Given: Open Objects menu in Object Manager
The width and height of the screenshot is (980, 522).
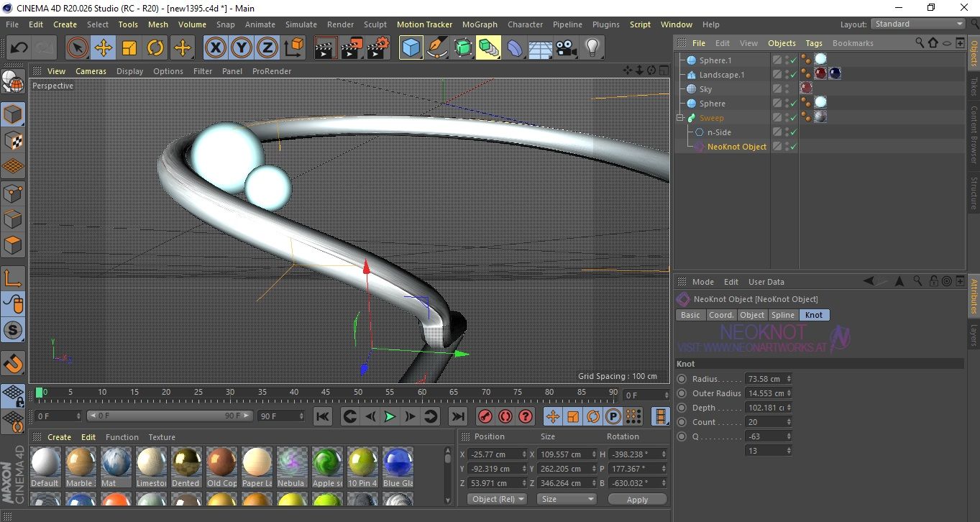Looking at the screenshot, I should point(782,43).
